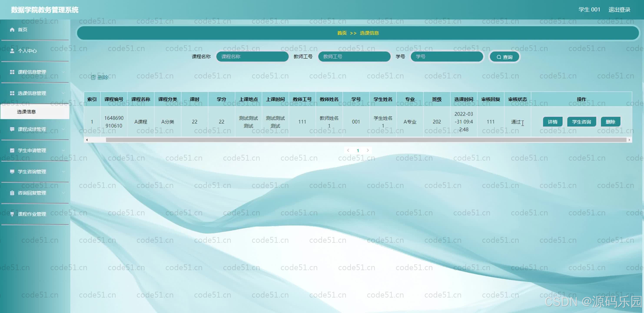This screenshot has width=644, height=313.
Task: Click 退出登录 in the top bar
Action: click(619, 10)
